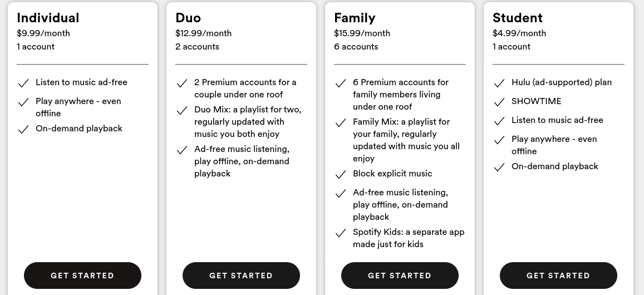
Task: Select the Student plan heading
Action: [518, 18]
